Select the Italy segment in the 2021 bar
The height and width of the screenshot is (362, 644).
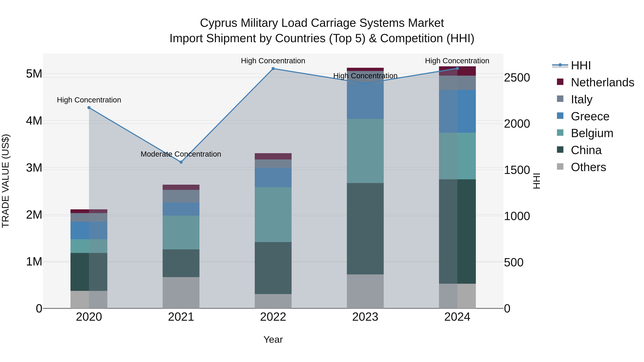pos(181,196)
